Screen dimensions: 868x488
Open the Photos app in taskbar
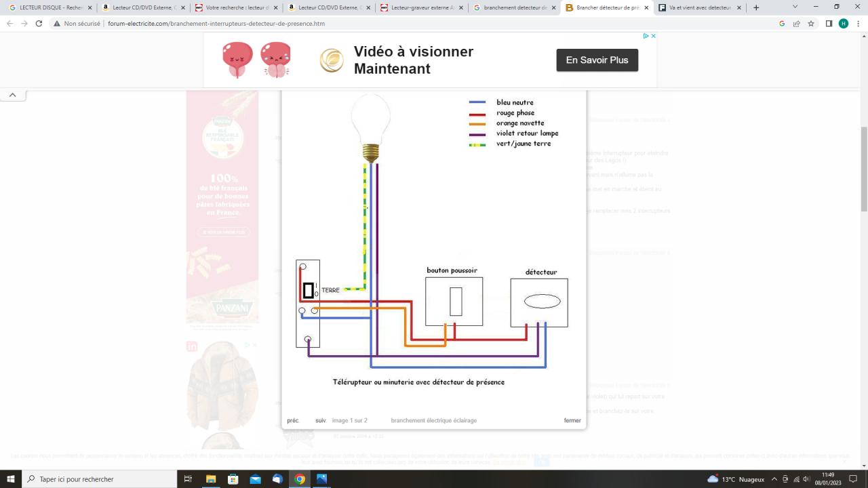tap(321, 479)
